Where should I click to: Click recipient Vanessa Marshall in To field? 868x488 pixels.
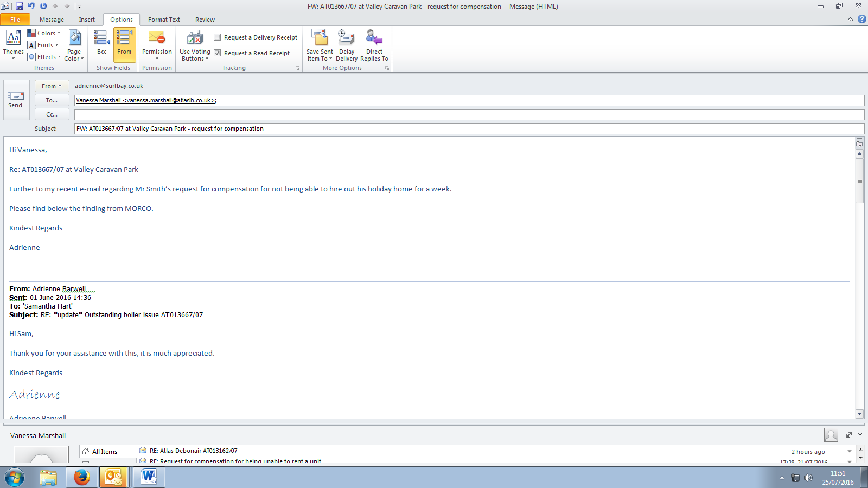[146, 100]
